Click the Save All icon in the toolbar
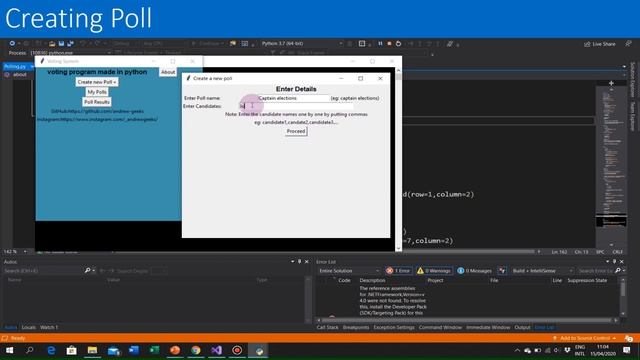This screenshot has height=360, width=640. click(x=70, y=43)
